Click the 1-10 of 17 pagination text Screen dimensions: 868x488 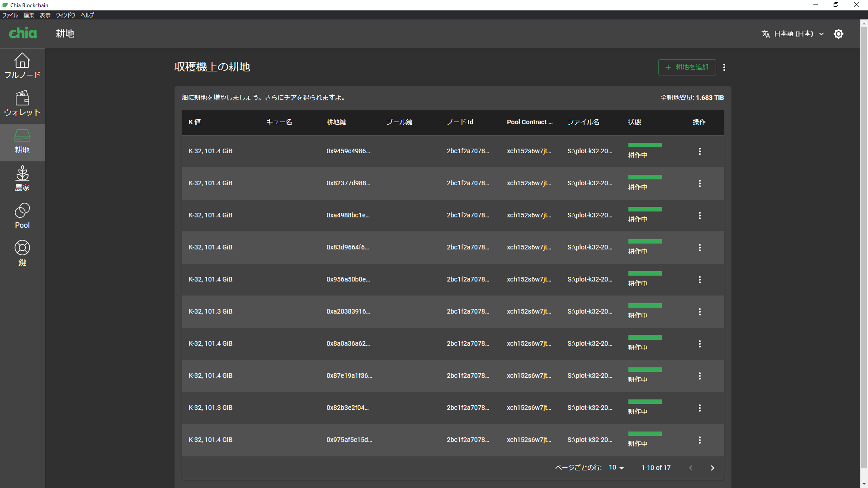[656, 468]
